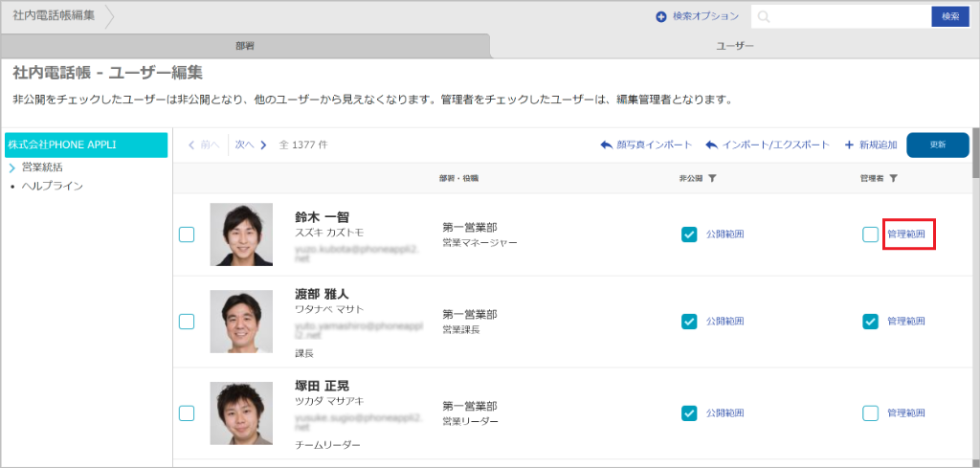Go to next page with 次へ arrow
The width and height of the screenshot is (980, 468).
tap(262, 145)
